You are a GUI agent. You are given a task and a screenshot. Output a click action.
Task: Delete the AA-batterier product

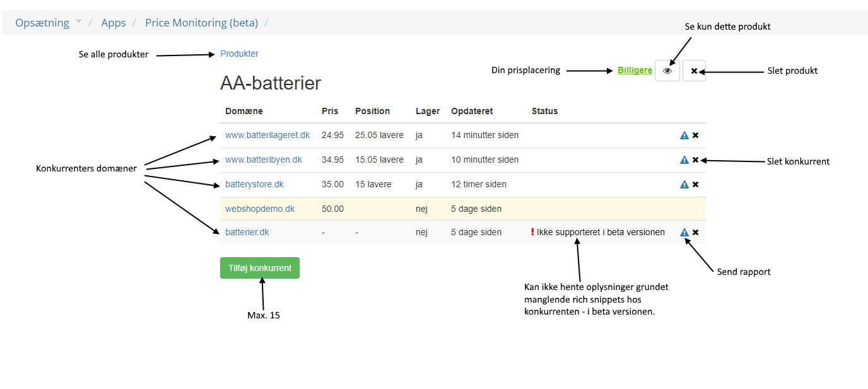point(694,71)
